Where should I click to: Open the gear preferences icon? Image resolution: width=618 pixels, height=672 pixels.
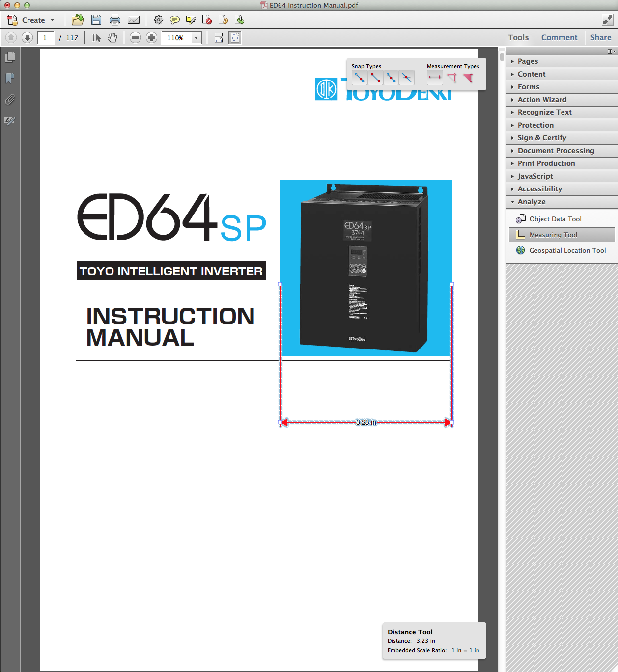(158, 20)
